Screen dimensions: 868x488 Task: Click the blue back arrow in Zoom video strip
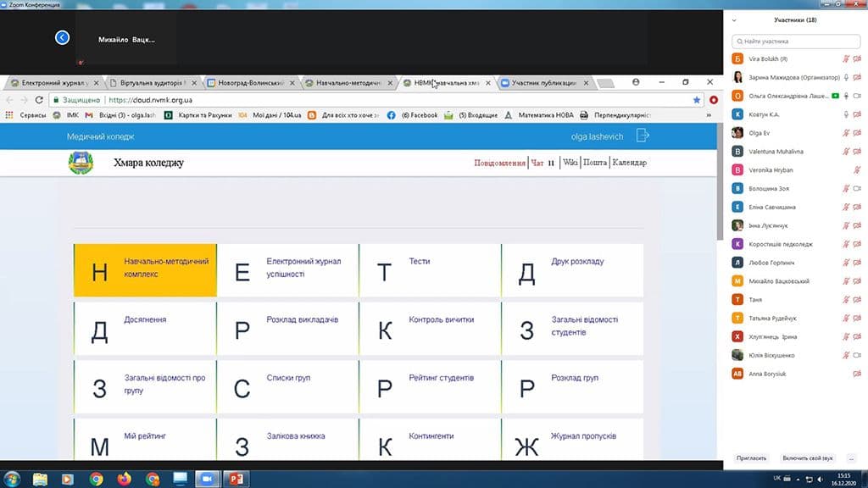63,37
